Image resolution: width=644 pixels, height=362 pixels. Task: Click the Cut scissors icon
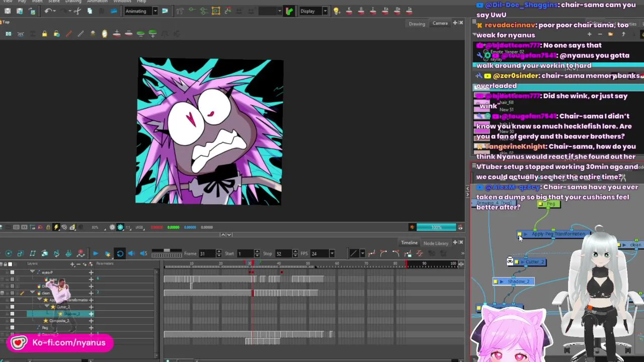[77, 11]
